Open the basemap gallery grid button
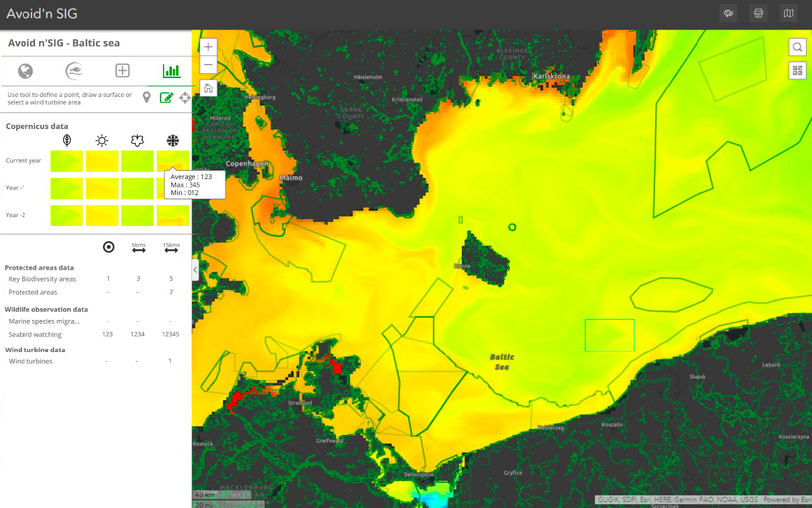The image size is (812, 508). tap(797, 71)
